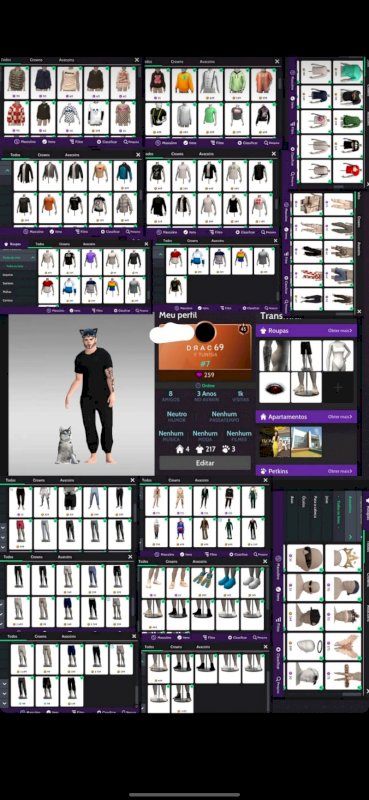Open black shorts in profile Roupas section
369x800 pixels.
pos(306,355)
